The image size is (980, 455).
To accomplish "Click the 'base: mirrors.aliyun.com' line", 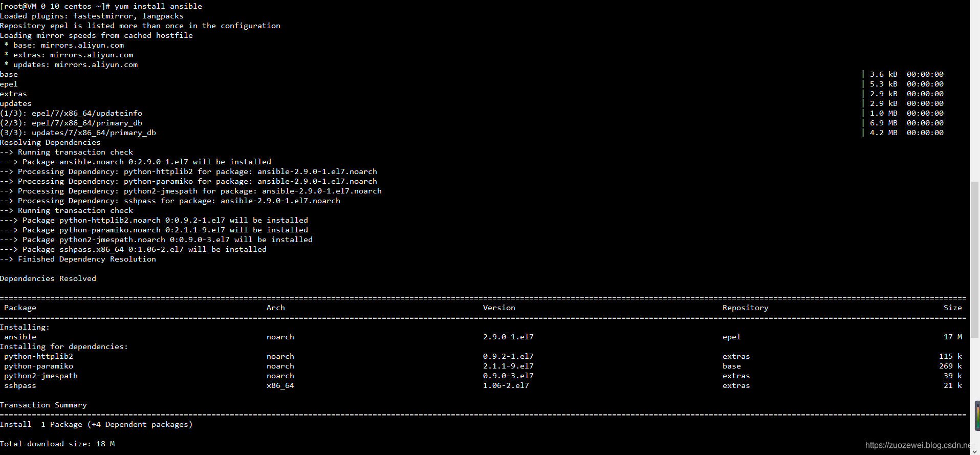I will [64, 45].
